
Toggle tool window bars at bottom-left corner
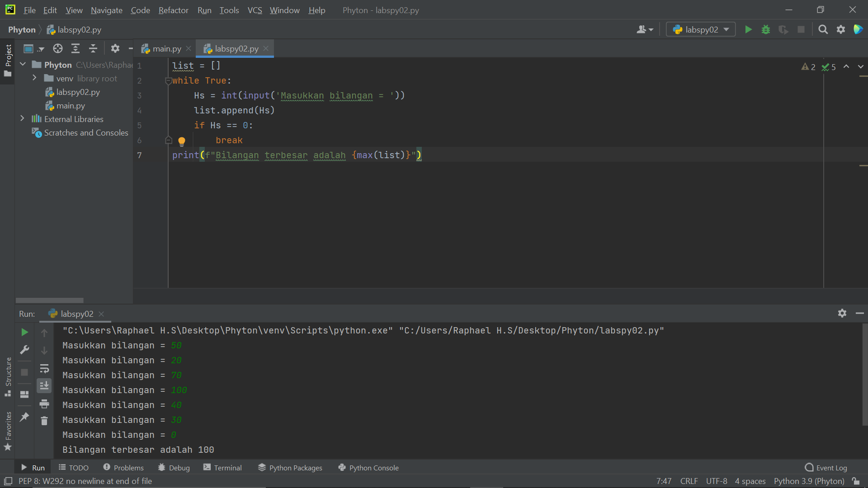click(x=8, y=481)
